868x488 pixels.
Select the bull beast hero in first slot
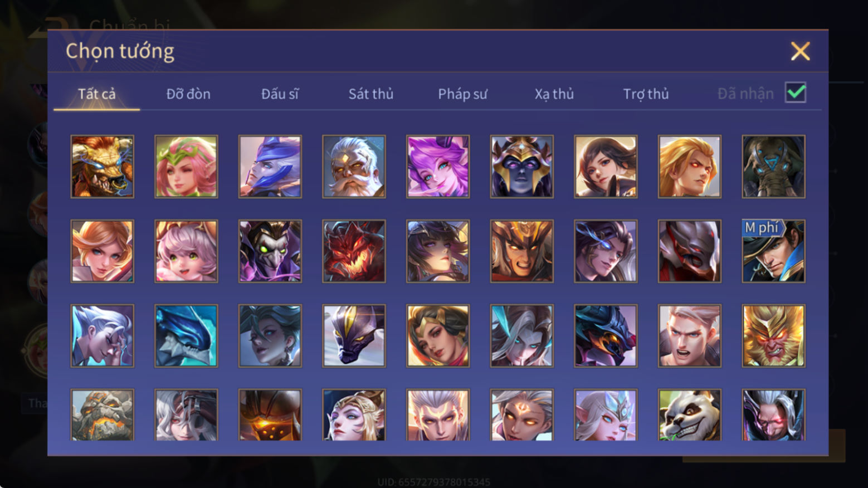click(102, 167)
